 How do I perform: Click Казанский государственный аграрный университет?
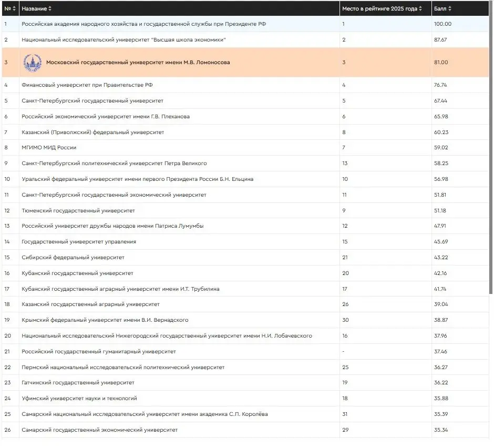90,304
